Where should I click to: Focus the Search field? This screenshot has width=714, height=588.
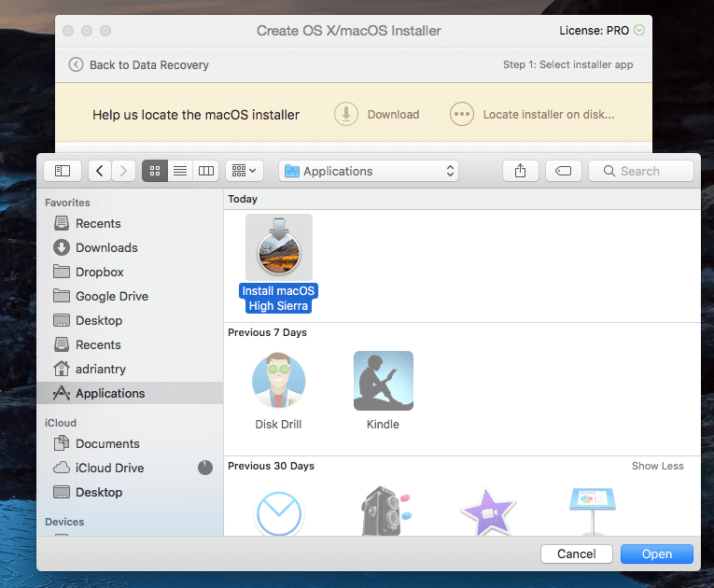click(x=641, y=171)
